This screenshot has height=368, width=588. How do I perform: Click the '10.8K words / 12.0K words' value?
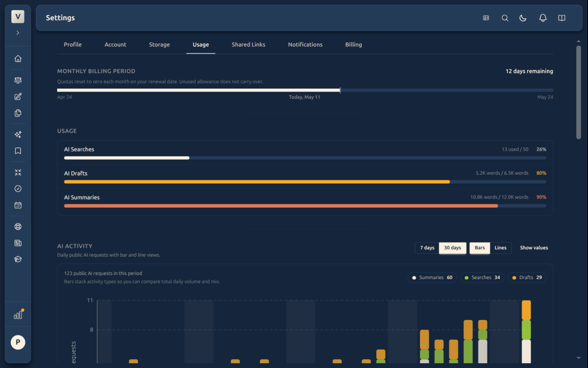click(x=499, y=197)
